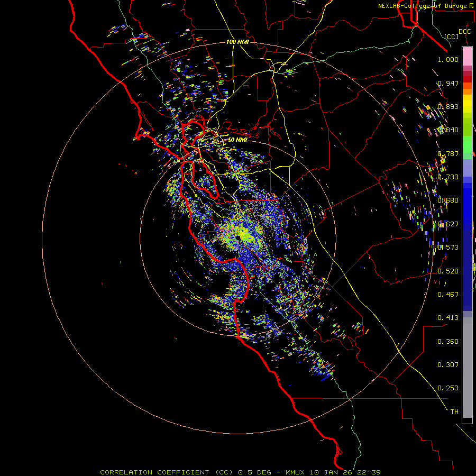Viewport: 476px width, 476px height.
Task: Click the CORRELATION COEFFICIENT caption text
Action: click(x=167, y=472)
